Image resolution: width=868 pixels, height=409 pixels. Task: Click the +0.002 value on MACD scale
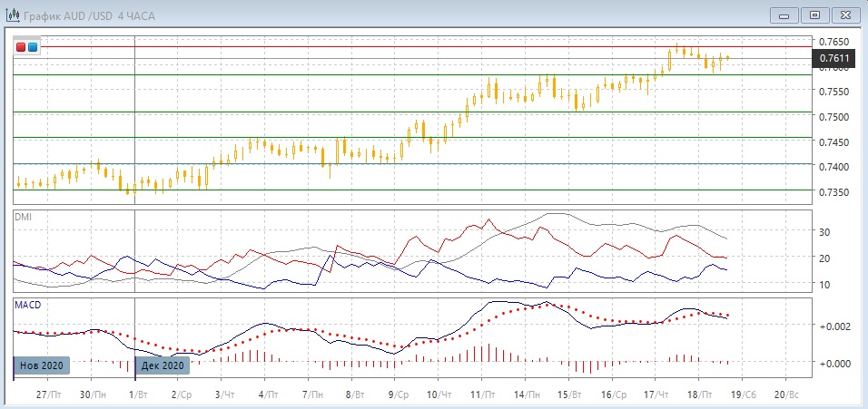tap(835, 326)
